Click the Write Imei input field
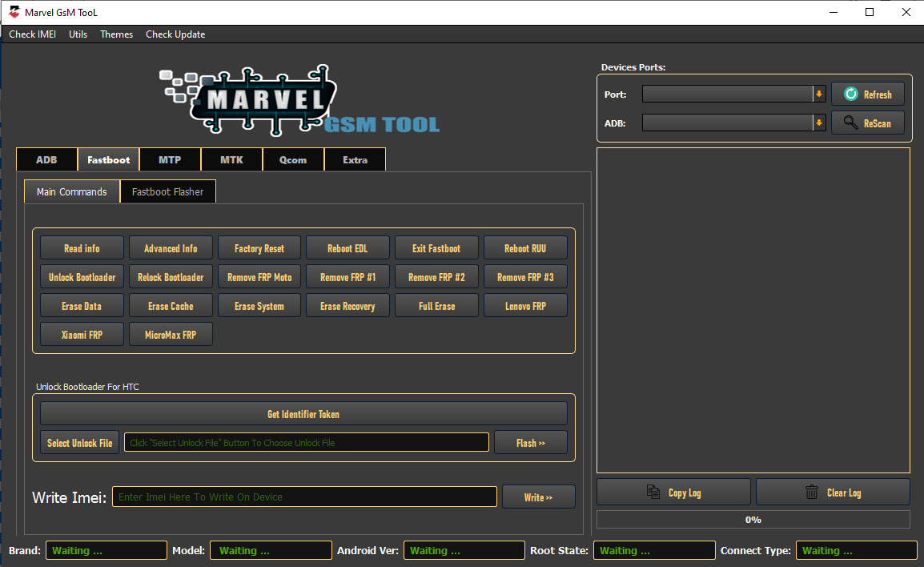This screenshot has height=567, width=924. point(304,497)
